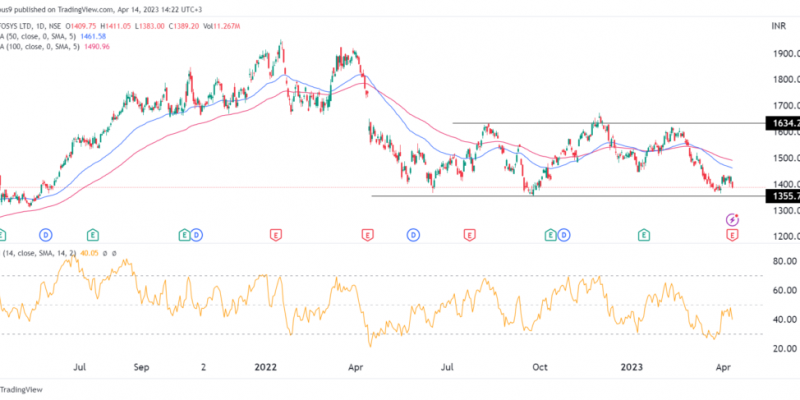The image size is (800, 400).
Task: Click the 60.00 RSI axis label
Action: coord(786,290)
